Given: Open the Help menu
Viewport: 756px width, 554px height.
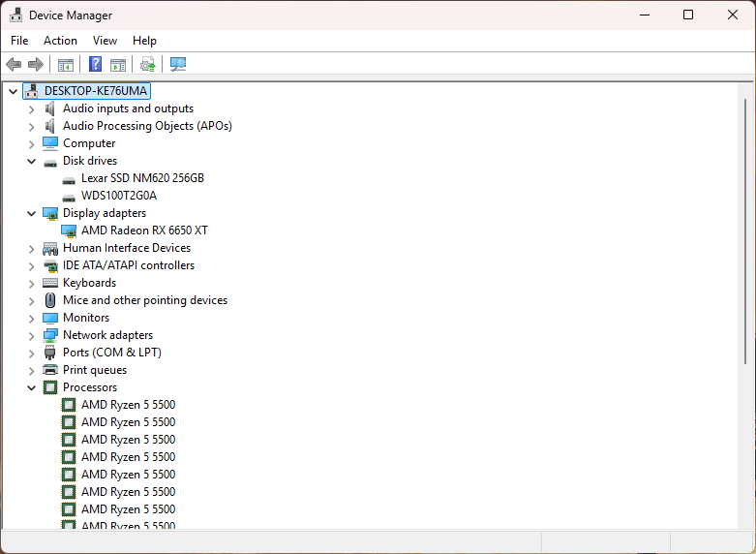Looking at the screenshot, I should 144,41.
